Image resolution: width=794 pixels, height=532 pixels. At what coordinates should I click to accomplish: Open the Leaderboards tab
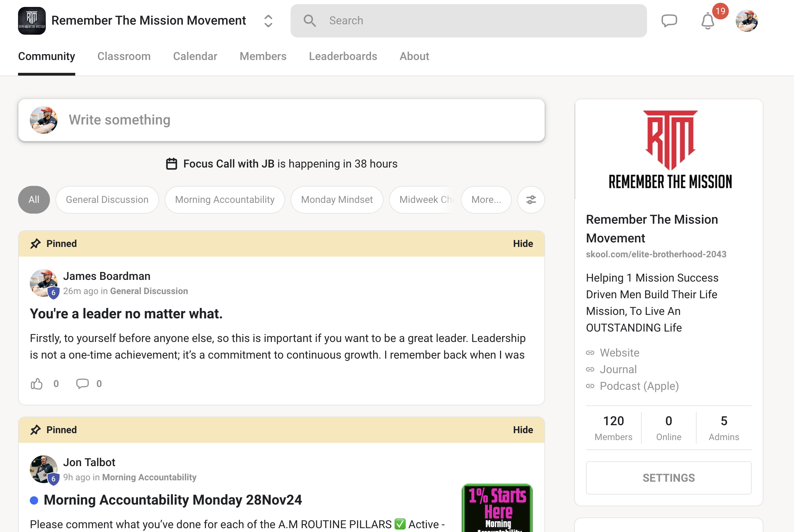(343, 56)
